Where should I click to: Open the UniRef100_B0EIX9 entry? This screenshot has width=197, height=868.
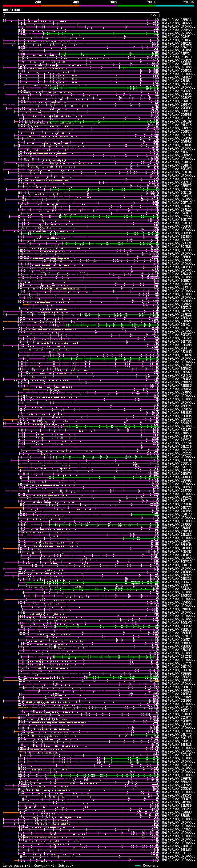pyautogui.click(x=177, y=193)
